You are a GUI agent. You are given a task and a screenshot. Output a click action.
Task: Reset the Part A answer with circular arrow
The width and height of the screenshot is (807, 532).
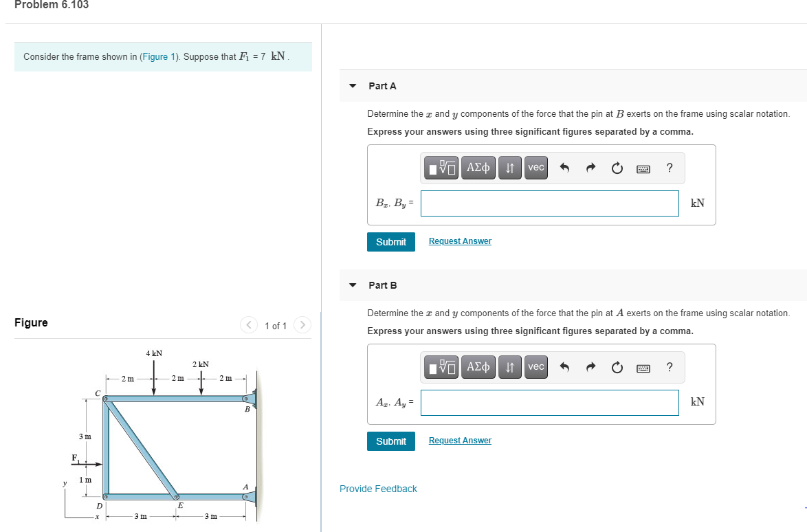[x=616, y=167]
